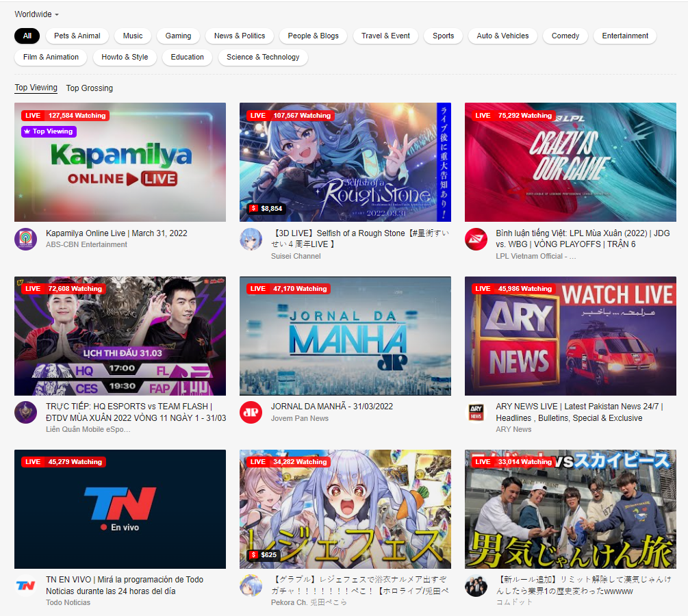Filter by Gaming category
The width and height of the screenshot is (688, 616).
(178, 36)
